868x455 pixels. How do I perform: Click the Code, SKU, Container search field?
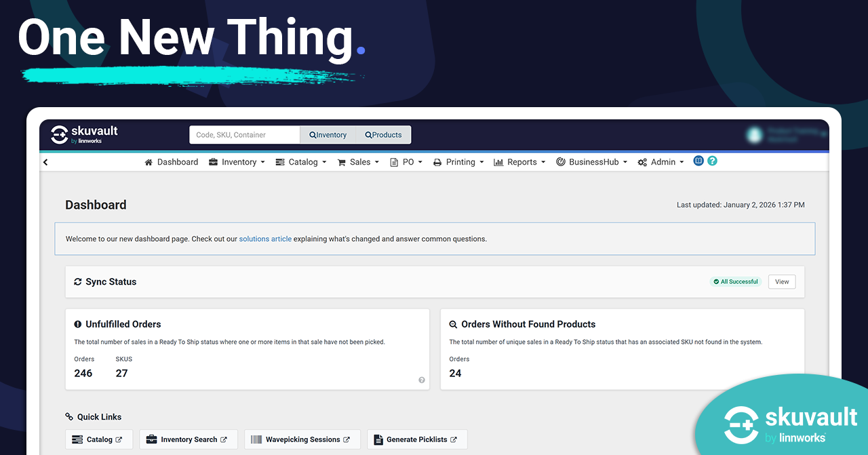click(x=245, y=135)
